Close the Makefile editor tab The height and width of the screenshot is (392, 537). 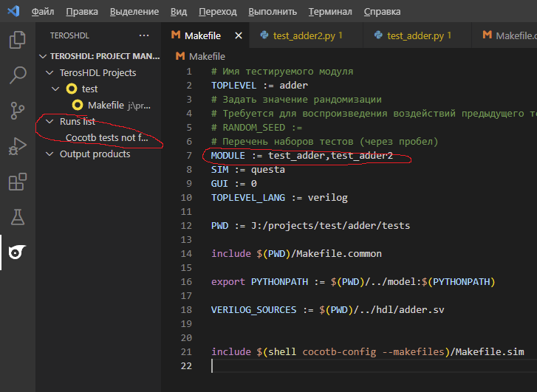(239, 35)
